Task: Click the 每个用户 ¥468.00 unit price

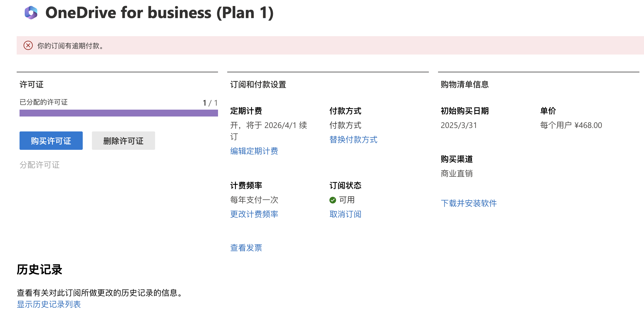Action: [571, 125]
